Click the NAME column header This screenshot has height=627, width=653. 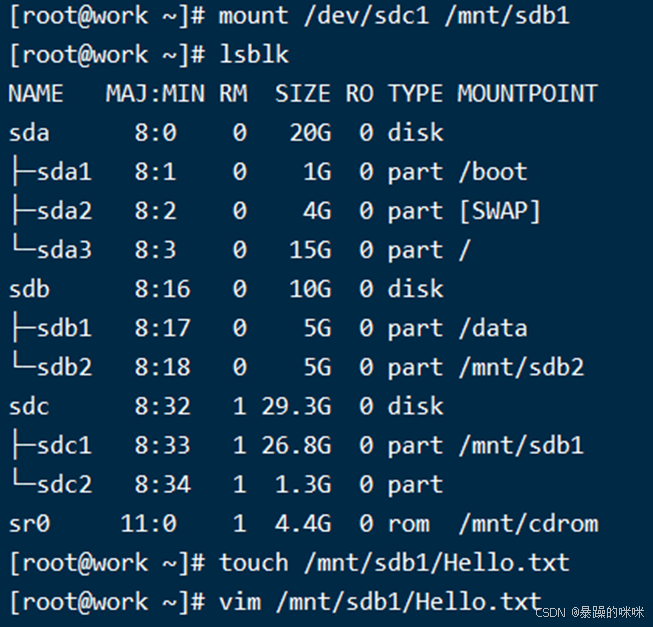pyautogui.click(x=36, y=93)
